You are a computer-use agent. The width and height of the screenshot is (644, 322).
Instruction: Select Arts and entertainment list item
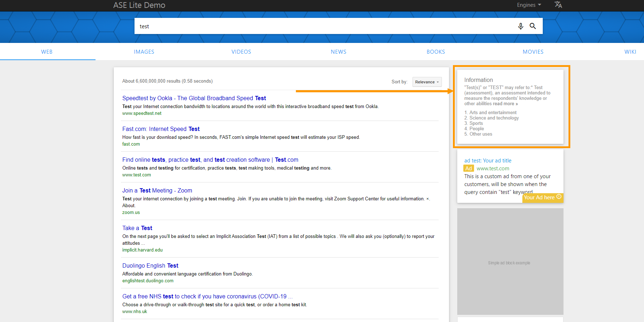(493, 113)
